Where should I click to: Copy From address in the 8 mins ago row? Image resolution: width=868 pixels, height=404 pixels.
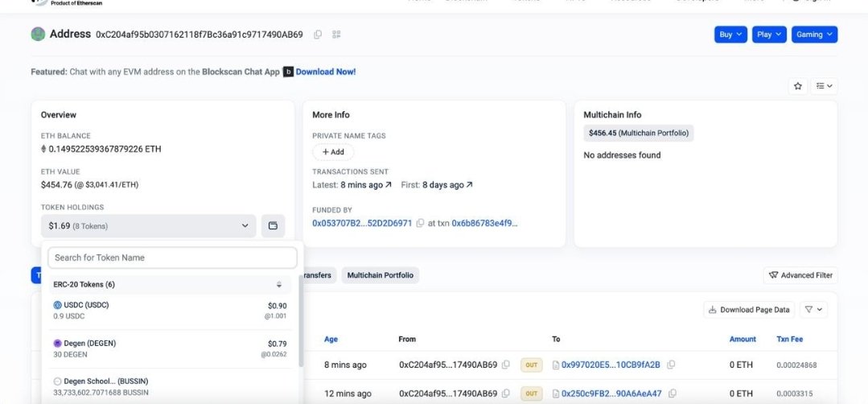[x=505, y=365]
